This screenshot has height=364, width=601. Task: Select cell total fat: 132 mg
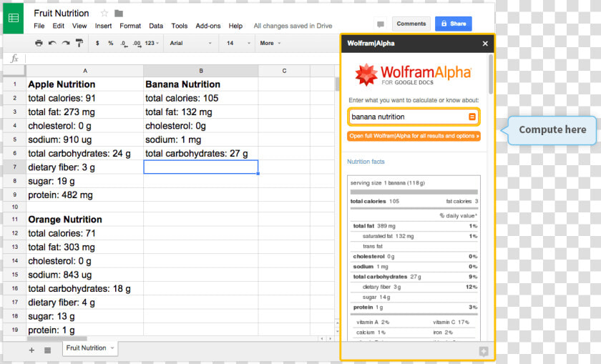(x=201, y=112)
